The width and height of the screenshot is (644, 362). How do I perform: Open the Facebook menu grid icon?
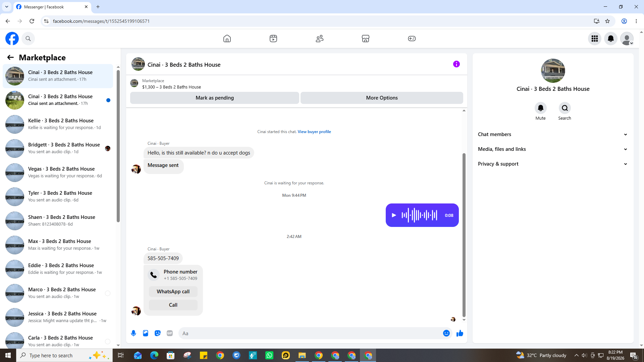click(x=595, y=39)
